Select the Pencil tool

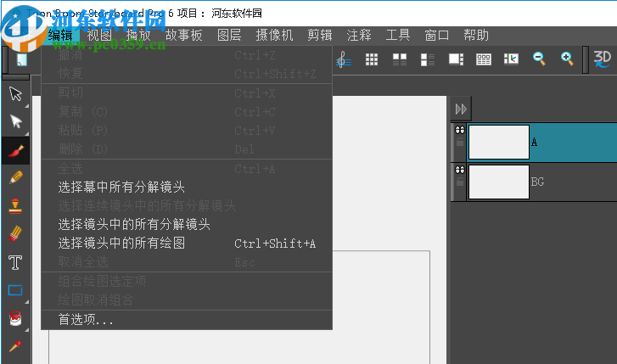(16, 177)
